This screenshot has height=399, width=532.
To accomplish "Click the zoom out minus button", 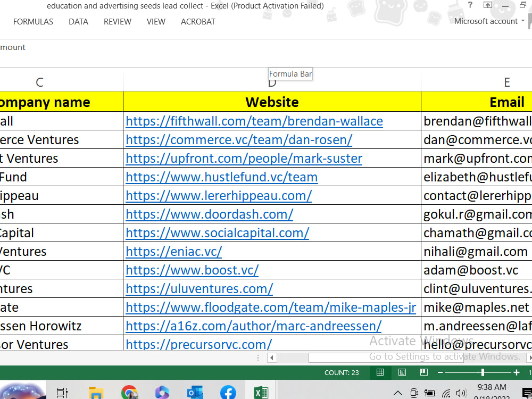I will click(x=440, y=372).
